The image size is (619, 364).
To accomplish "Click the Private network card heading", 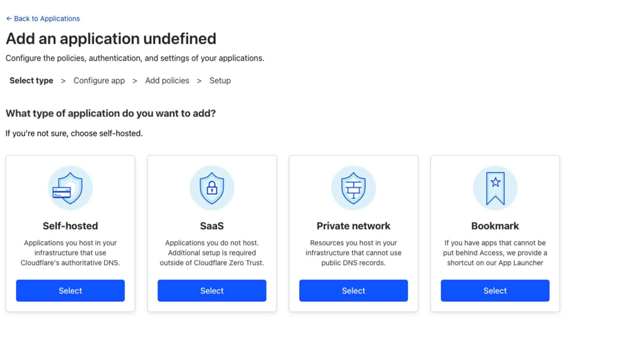I will click(353, 226).
